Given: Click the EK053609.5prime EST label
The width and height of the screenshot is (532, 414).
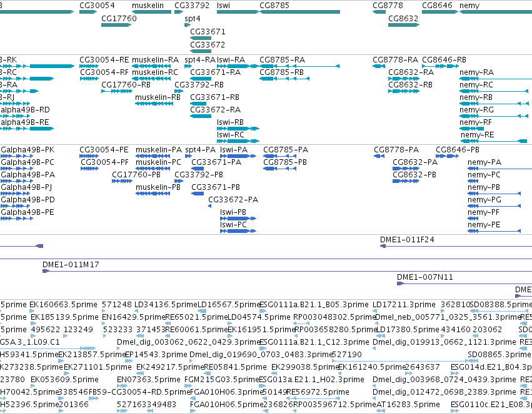Looking at the screenshot, I should click(64, 380).
